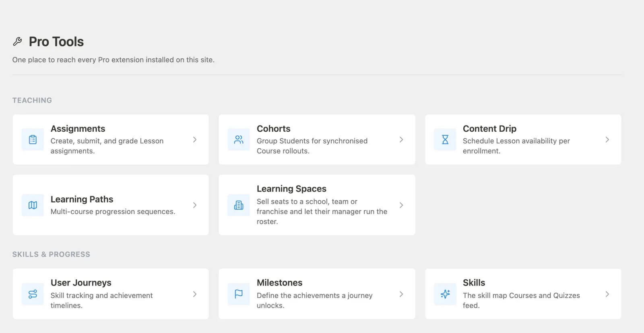The width and height of the screenshot is (644, 333).
Task: Open the User Journeys title
Action: click(x=81, y=283)
